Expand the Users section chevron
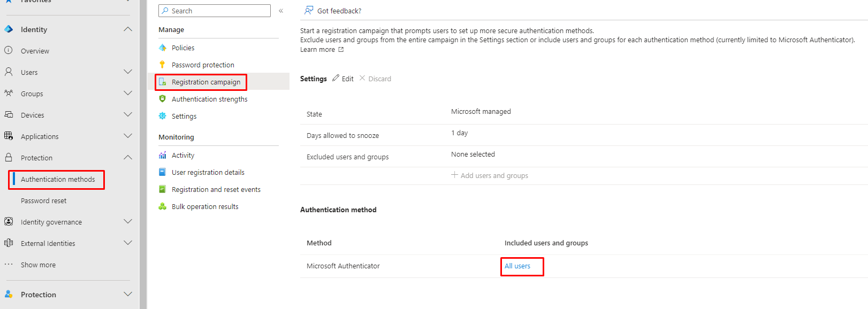This screenshot has height=309, width=868. (128, 72)
